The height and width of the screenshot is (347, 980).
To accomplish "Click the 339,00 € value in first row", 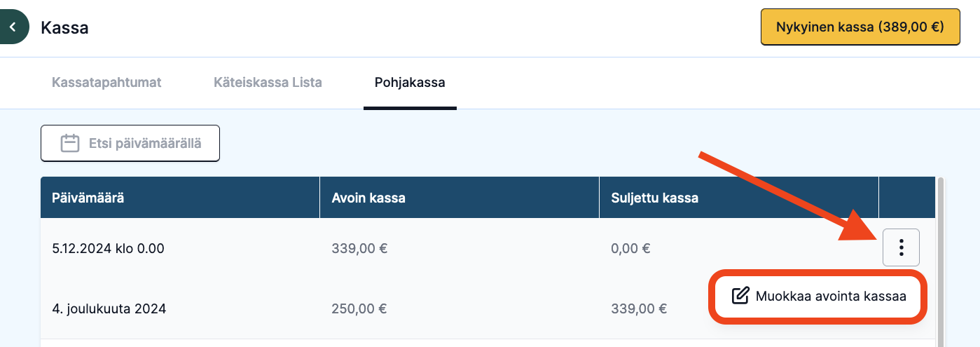I will tap(359, 248).
